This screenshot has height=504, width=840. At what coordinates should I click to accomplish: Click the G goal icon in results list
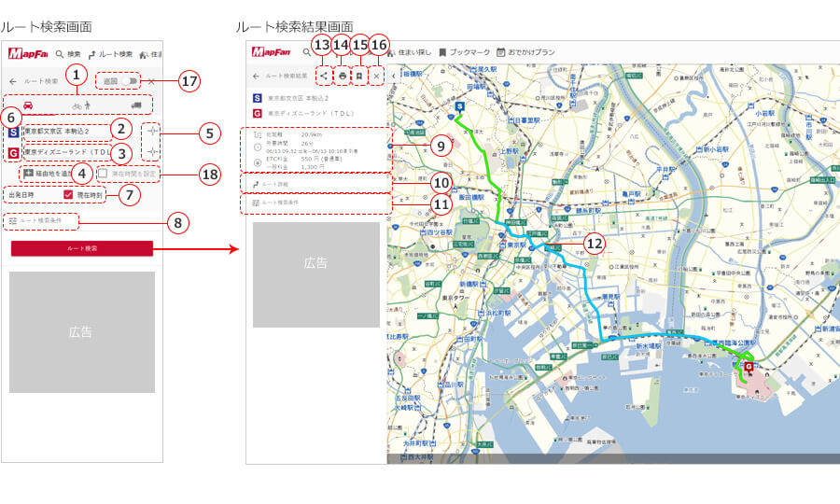258,113
